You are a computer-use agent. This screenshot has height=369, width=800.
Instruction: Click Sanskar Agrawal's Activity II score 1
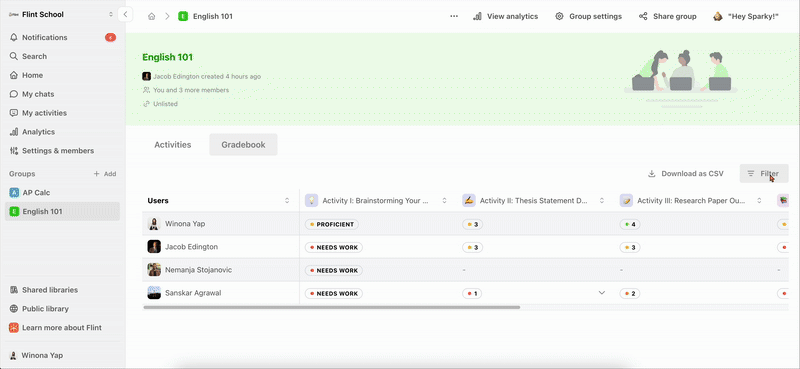[472, 293]
